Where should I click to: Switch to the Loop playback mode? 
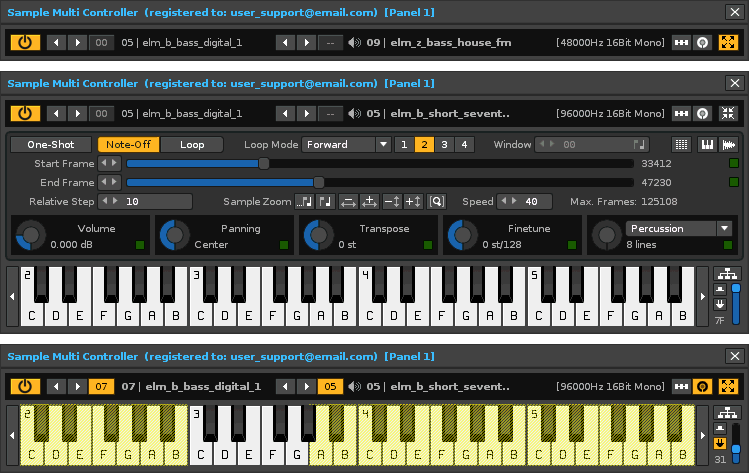pyautogui.click(x=192, y=144)
